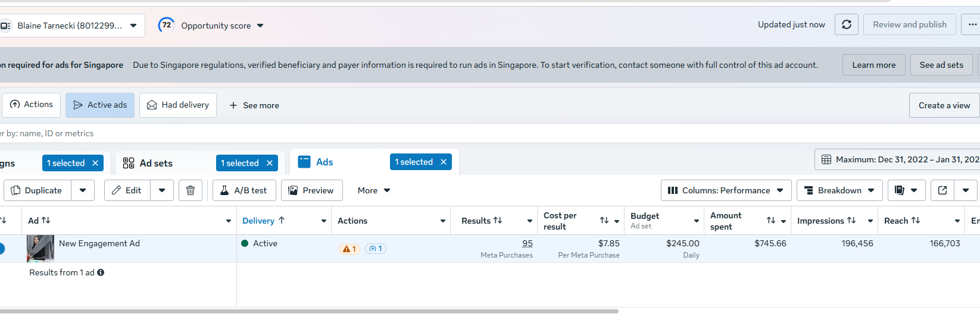Click the warning badge in the Actions column
This screenshot has height=320, width=980.
click(349, 249)
